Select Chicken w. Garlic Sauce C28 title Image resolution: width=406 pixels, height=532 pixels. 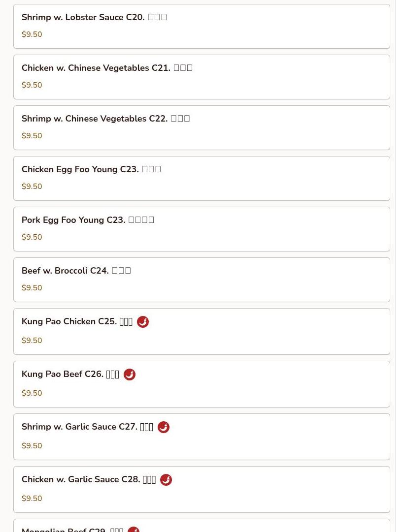[x=81, y=480]
